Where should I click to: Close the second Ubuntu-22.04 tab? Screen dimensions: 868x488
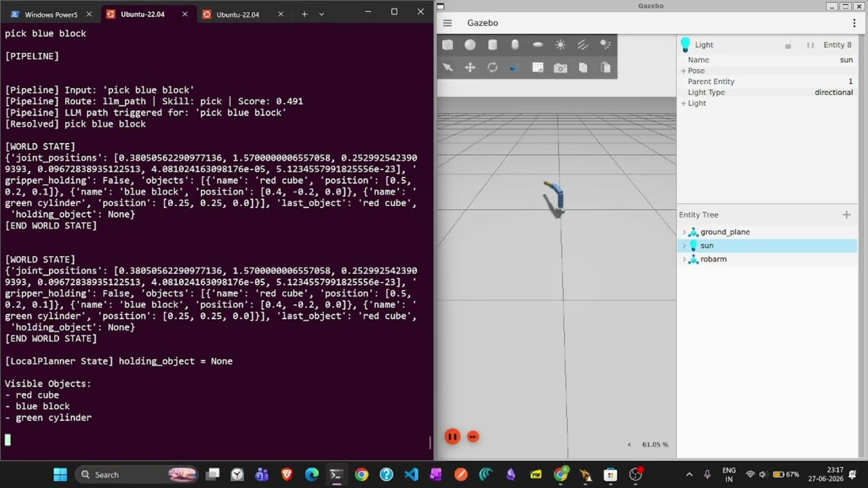pyautogui.click(x=281, y=14)
